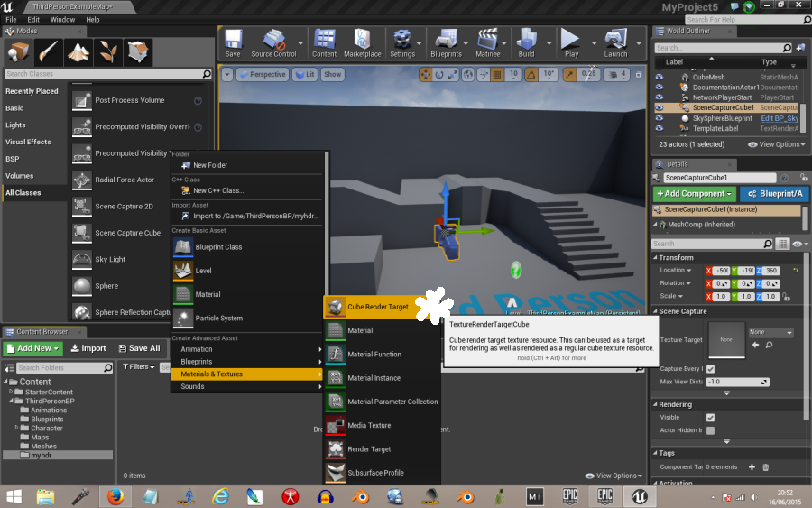Click the Build toolbar icon
This screenshot has width=812, height=508.
coord(526,43)
